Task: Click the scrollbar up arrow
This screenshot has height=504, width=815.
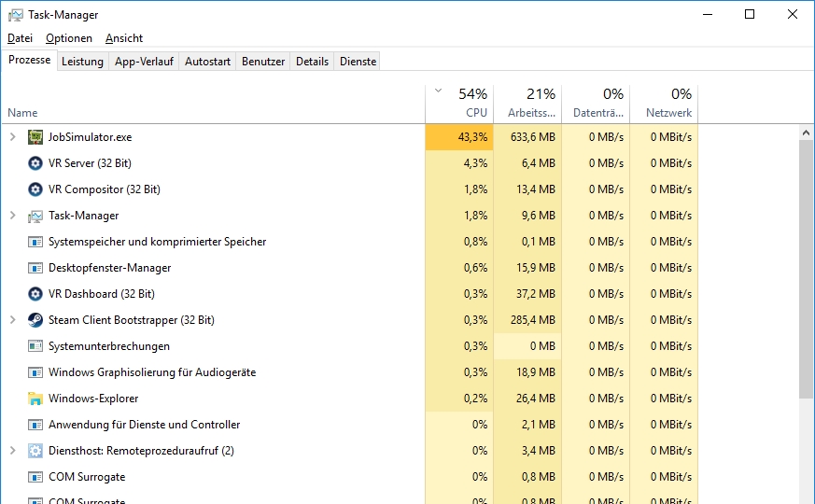Action: tap(807, 133)
